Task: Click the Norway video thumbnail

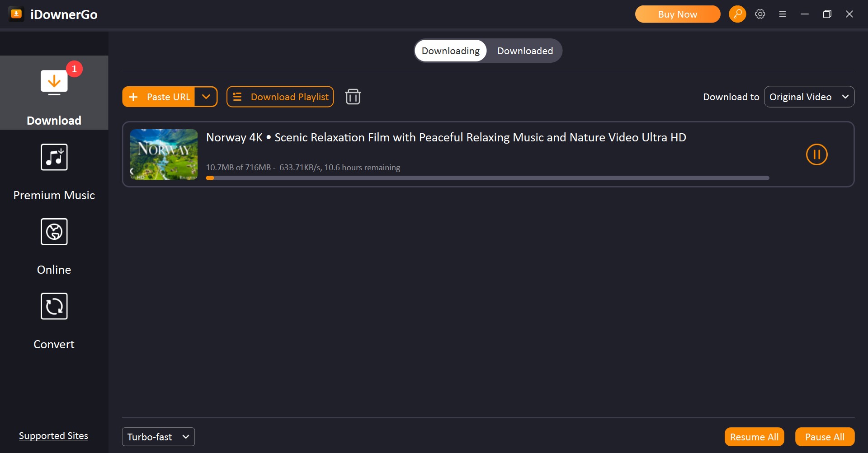Action: coord(164,154)
